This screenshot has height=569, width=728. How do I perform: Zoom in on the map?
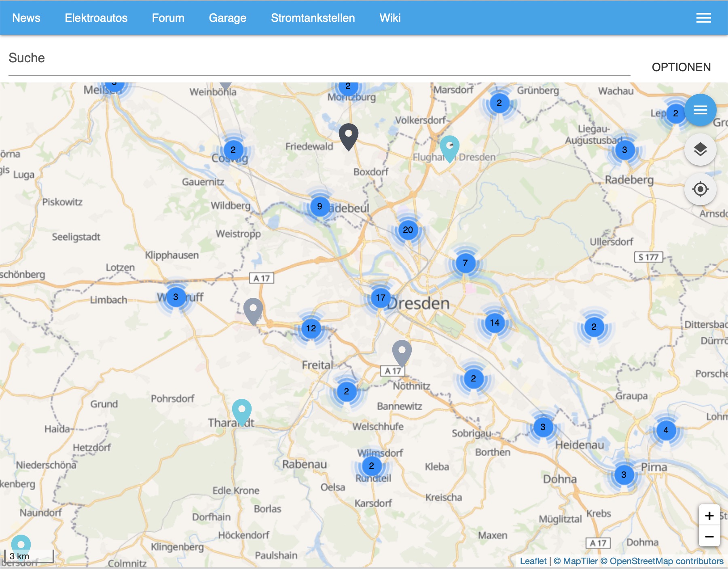pyautogui.click(x=709, y=516)
